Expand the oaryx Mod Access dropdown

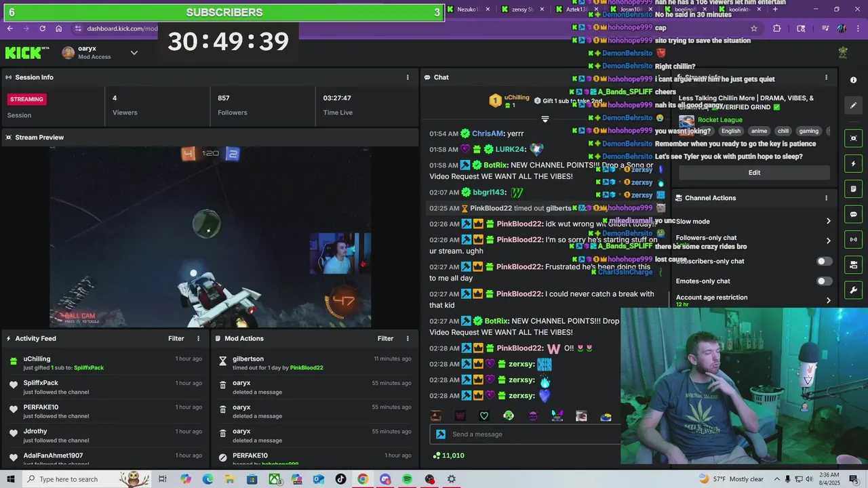134,53
